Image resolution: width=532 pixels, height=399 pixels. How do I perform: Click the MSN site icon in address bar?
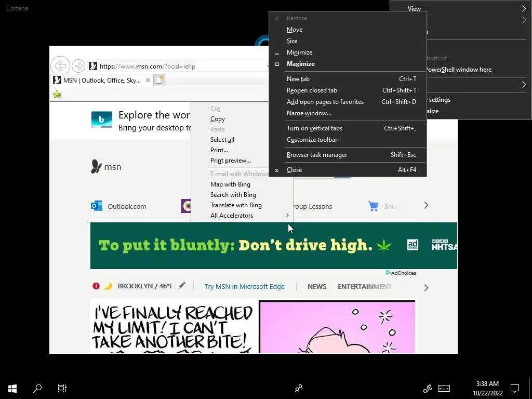pos(93,66)
